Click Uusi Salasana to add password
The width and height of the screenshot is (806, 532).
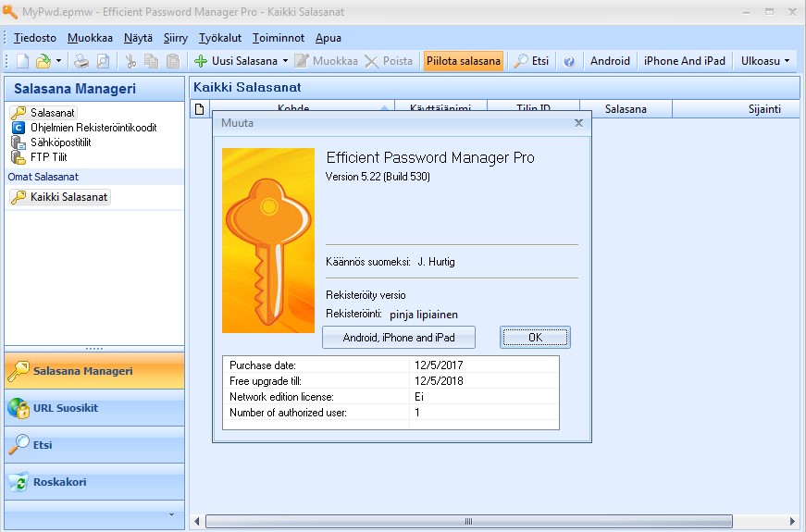pyautogui.click(x=235, y=61)
